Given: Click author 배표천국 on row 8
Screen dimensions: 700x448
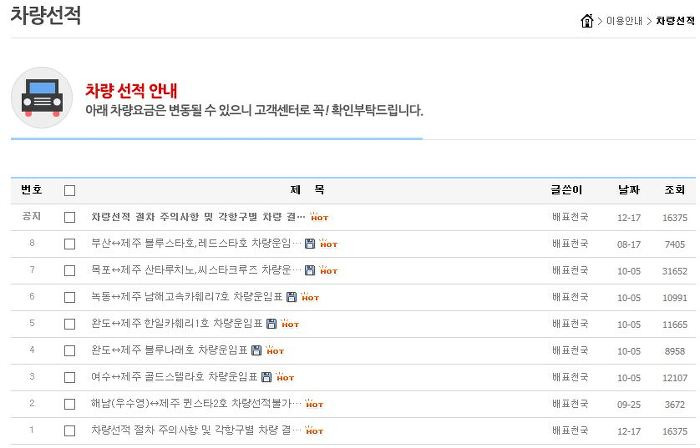Looking at the screenshot, I should pyautogui.click(x=570, y=244).
